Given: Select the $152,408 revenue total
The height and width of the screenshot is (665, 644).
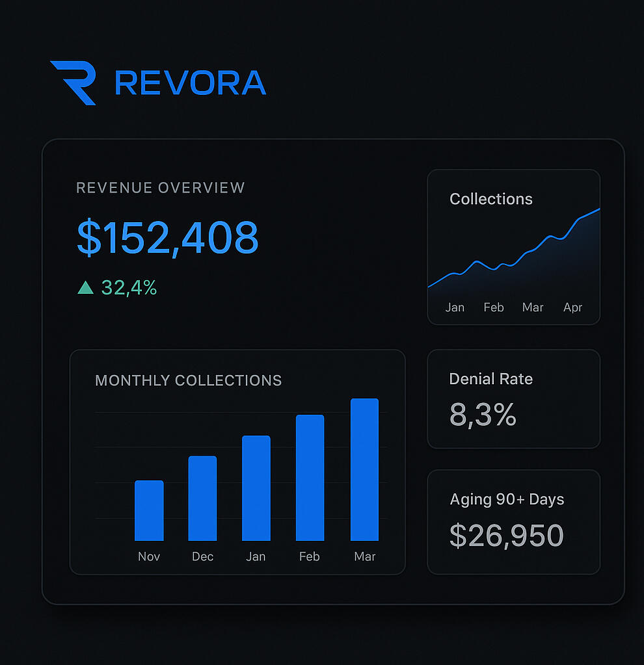Looking at the screenshot, I should point(168,237).
